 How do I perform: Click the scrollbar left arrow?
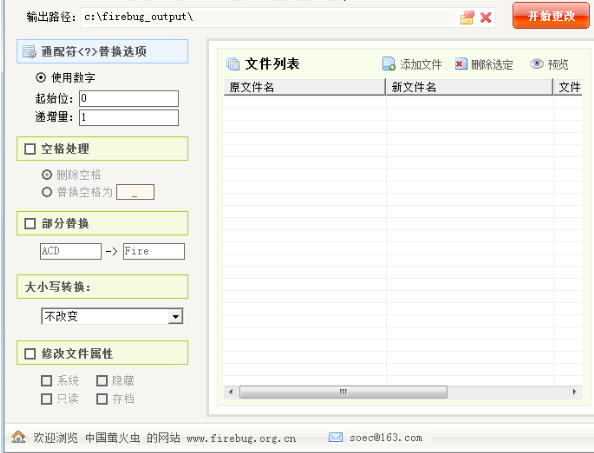click(231, 392)
